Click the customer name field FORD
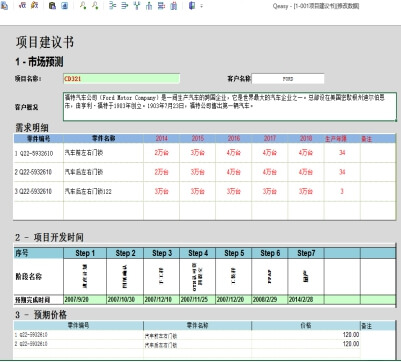Viewport: 401px width, 362px height. [288, 79]
